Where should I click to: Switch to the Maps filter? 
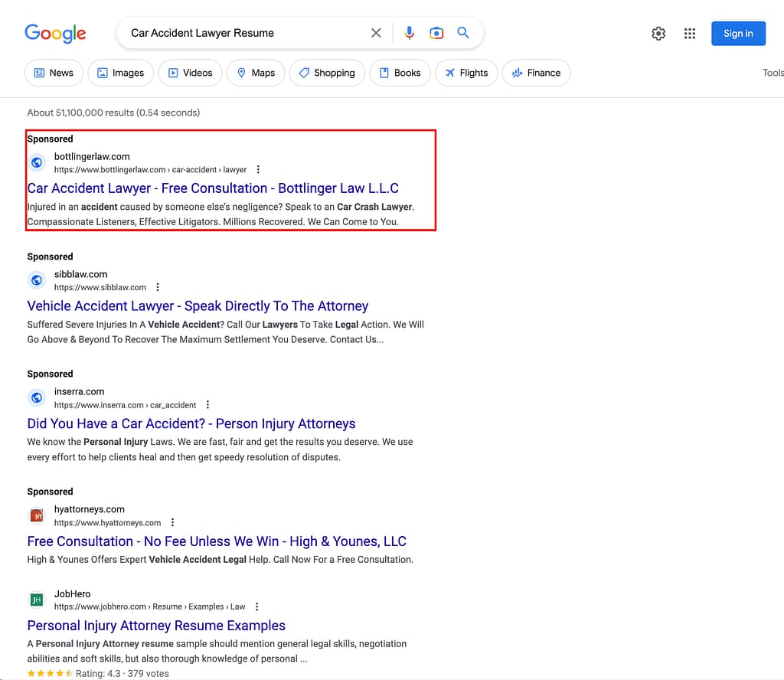click(256, 73)
